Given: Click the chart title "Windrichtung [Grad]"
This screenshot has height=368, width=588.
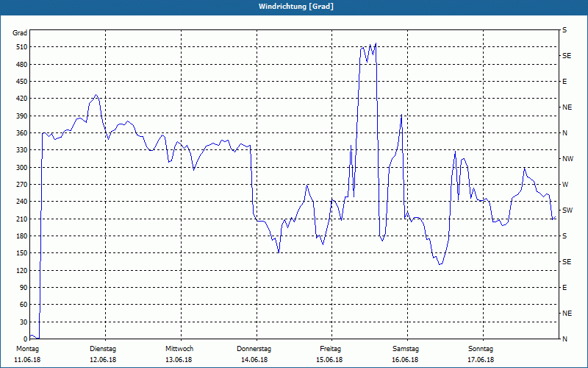Looking at the screenshot, I should pyautogui.click(x=296, y=7).
